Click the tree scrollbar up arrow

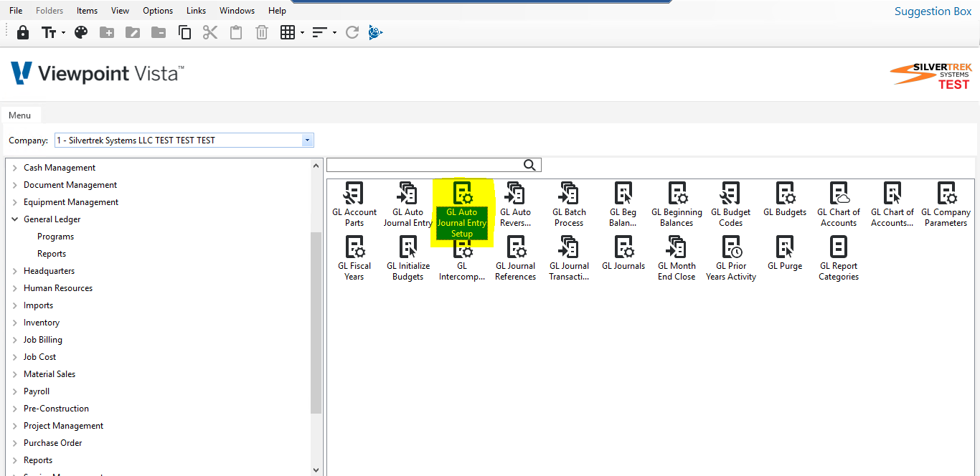[x=316, y=166]
